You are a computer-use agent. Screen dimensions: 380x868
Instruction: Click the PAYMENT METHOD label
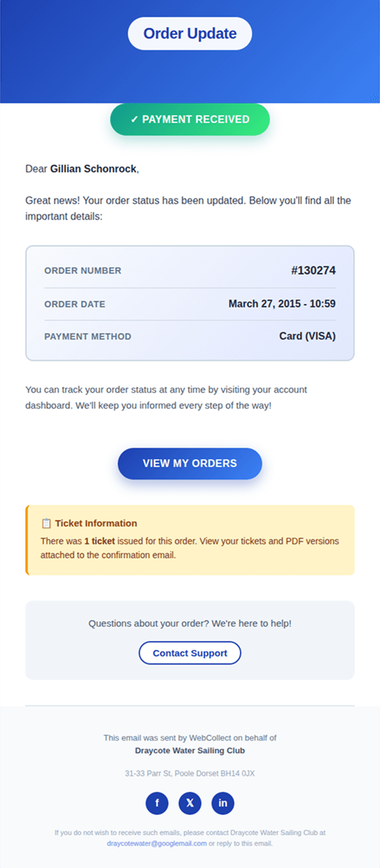(x=88, y=336)
